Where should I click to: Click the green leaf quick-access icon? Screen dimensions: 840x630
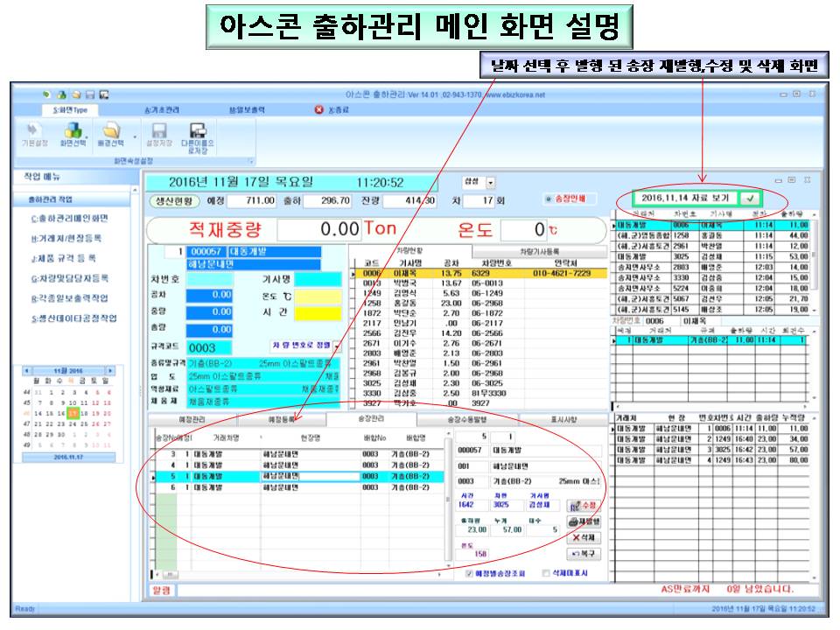point(46,94)
